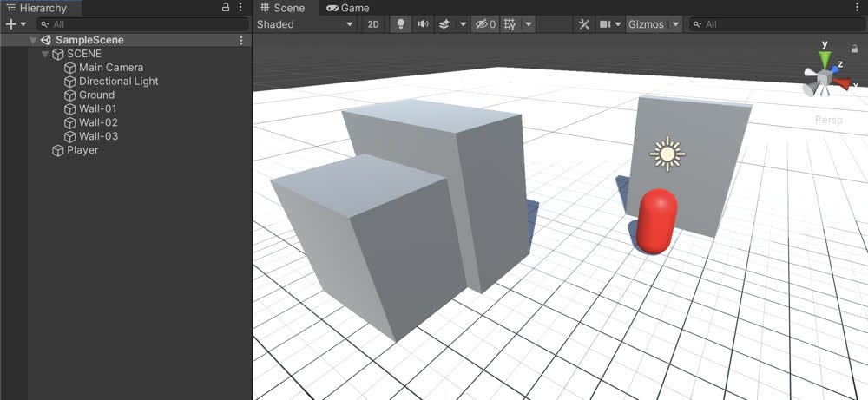Toggle the scene grid icon
This screenshot has width=868, height=400.
(510, 24)
